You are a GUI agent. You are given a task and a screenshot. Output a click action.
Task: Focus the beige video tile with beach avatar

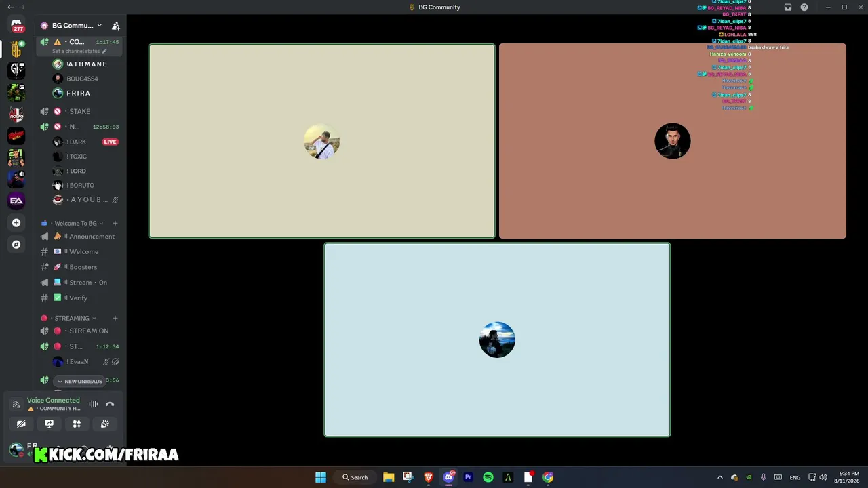(x=322, y=141)
